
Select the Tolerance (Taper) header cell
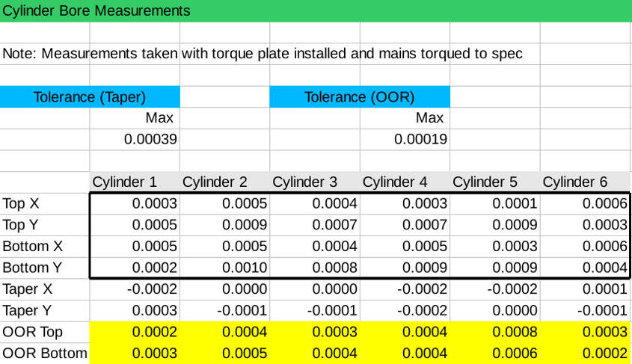(x=90, y=96)
